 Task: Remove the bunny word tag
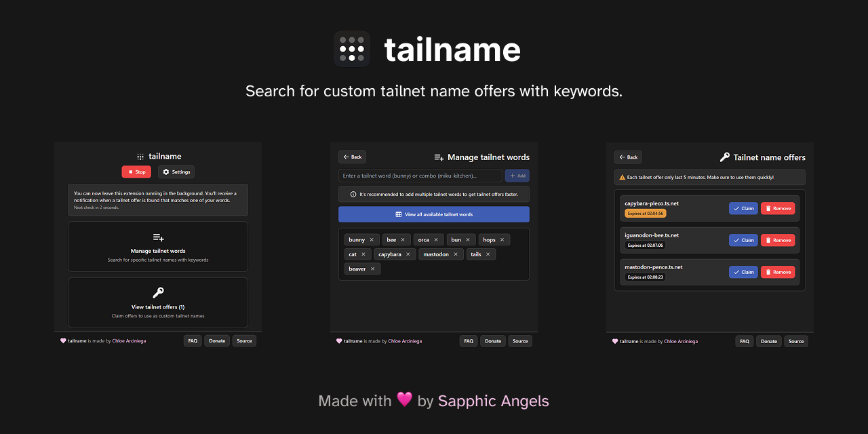click(372, 240)
